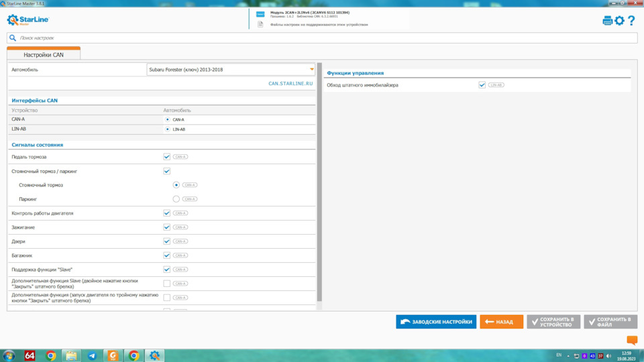This screenshot has height=362, width=644.
Task: Select Паркинг radio button
Action: [x=176, y=199]
